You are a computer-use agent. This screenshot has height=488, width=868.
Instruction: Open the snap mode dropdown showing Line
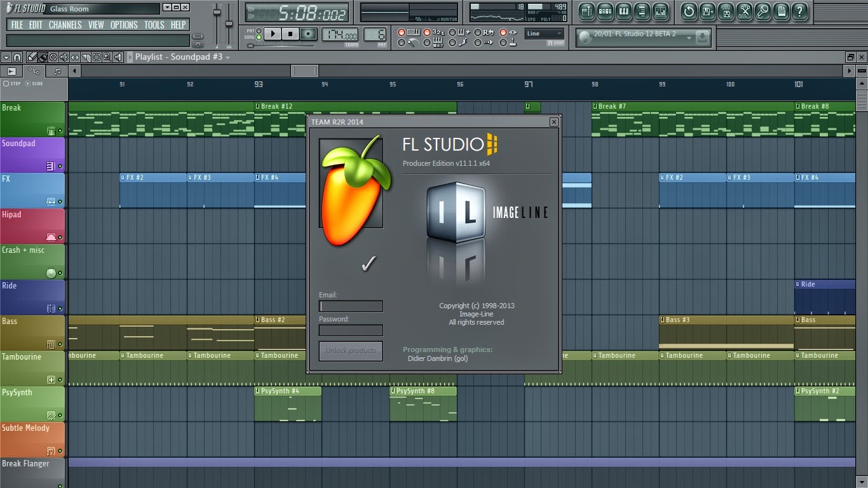pyautogui.click(x=545, y=34)
